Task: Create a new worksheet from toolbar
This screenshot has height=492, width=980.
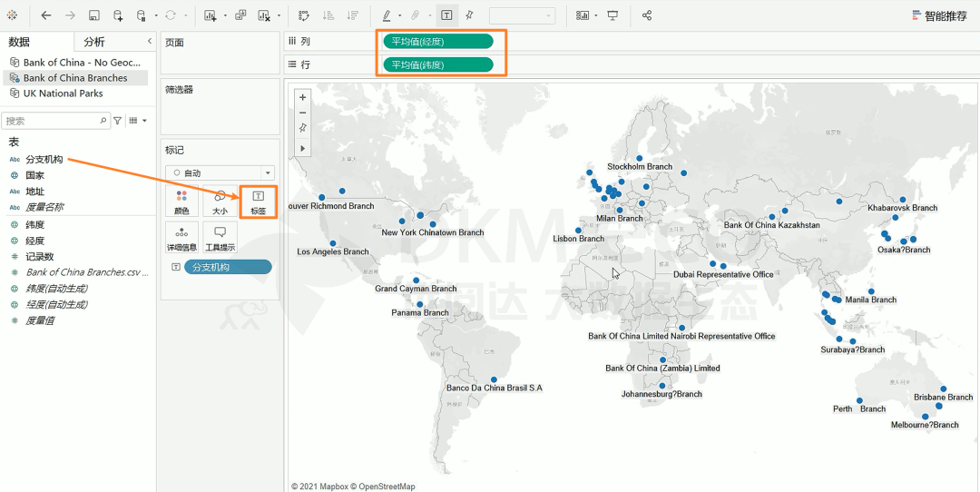Action: (211, 15)
